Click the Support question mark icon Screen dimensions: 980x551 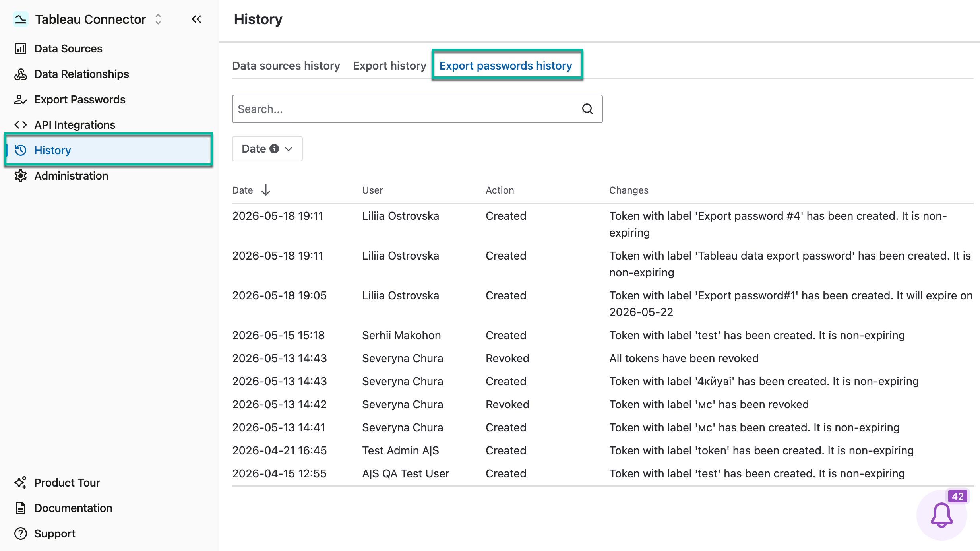point(21,534)
